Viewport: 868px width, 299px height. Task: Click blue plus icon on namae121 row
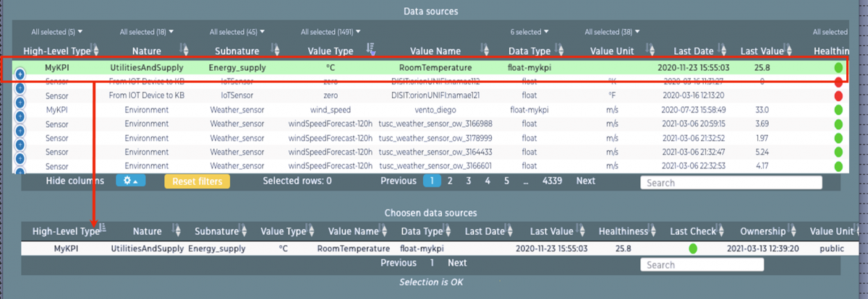pyautogui.click(x=20, y=103)
